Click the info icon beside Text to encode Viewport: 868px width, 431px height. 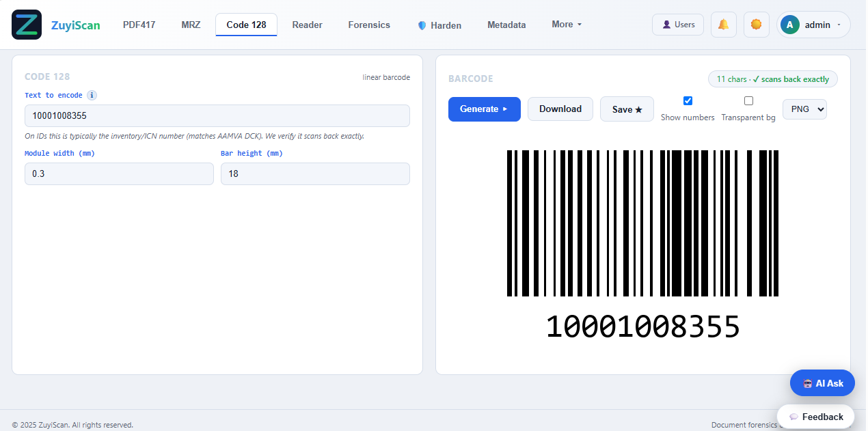pos(92,96)
